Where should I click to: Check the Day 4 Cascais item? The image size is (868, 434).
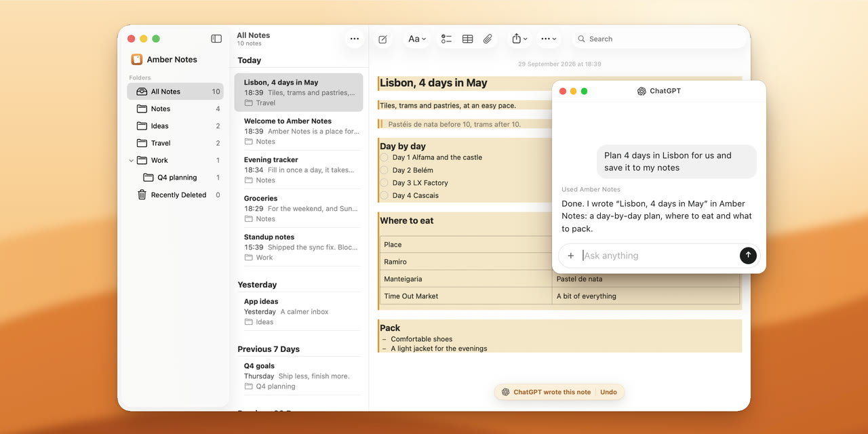pyautogui.click(x=384, y=195)
